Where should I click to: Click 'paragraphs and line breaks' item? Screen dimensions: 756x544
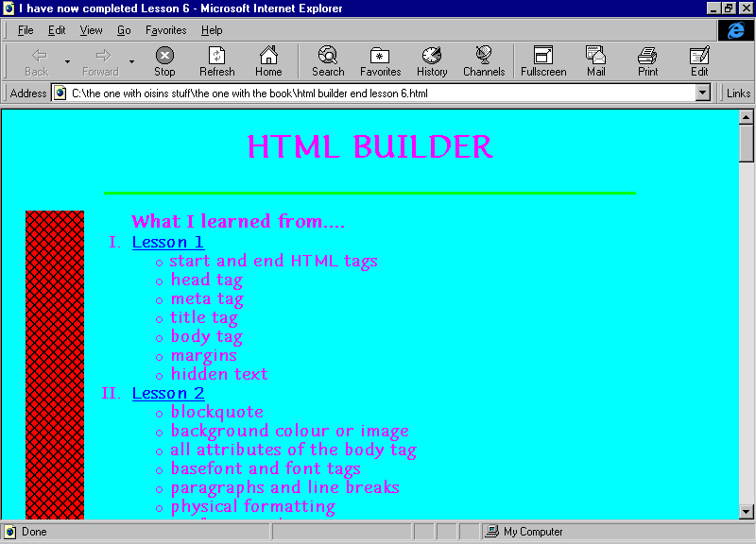tap(285, 487)
